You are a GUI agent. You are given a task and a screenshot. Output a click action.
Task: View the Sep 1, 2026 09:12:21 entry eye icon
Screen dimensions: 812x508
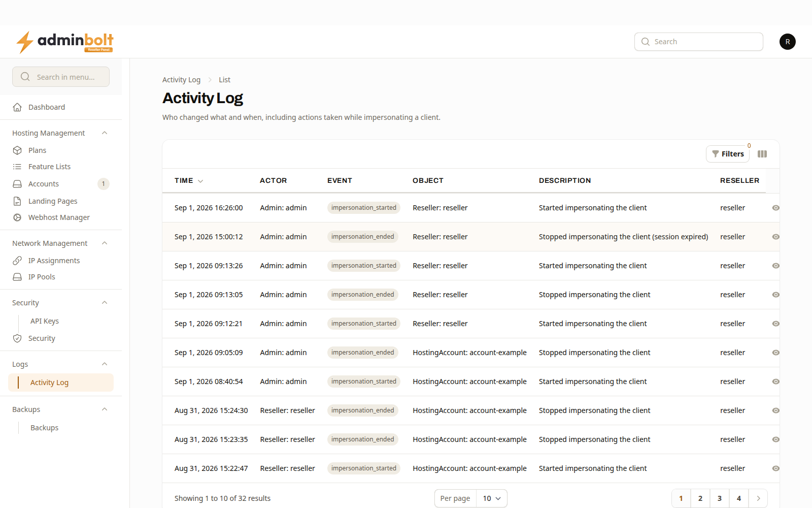(x=775, y=324)
